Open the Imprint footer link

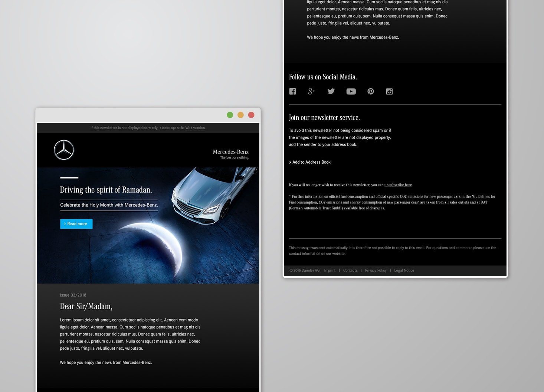[x=330, y=271]
